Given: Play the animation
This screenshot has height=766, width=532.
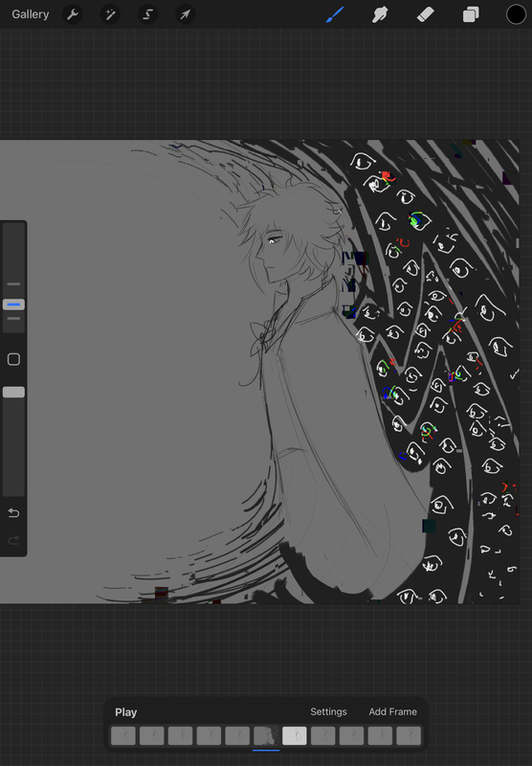Looking at the screenshot, I should tap(126, 712).
